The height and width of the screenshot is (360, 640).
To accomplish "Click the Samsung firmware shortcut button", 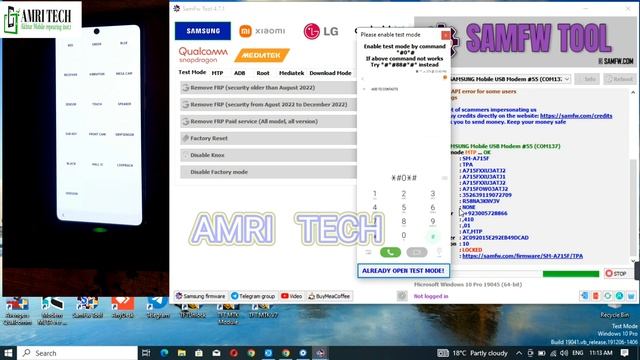I will [200, 296].
